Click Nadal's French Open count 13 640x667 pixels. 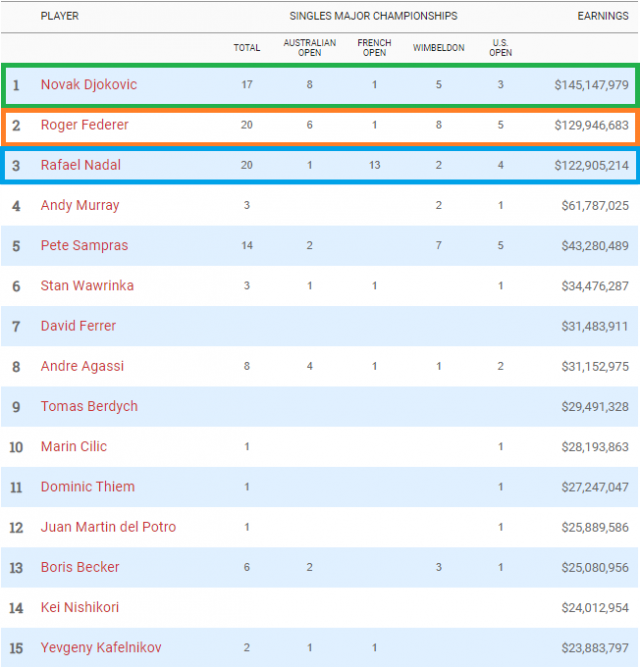(x=374, y=165)
